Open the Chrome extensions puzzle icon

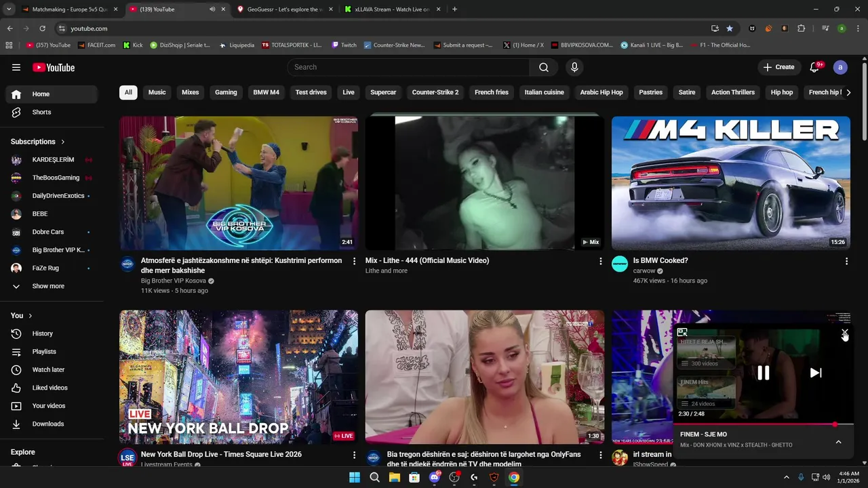pyautogui.click(x=802, y=28)
